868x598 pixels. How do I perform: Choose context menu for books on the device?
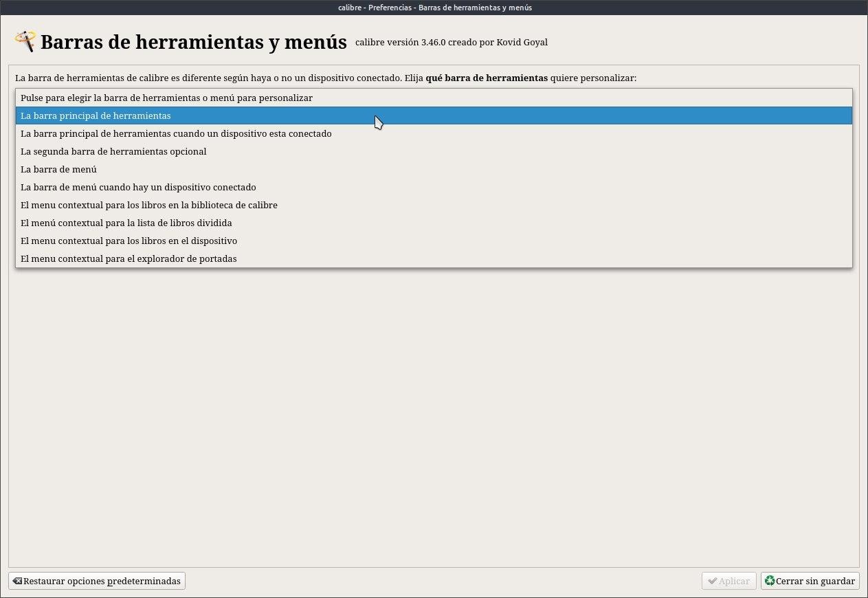tap(434, 241)
